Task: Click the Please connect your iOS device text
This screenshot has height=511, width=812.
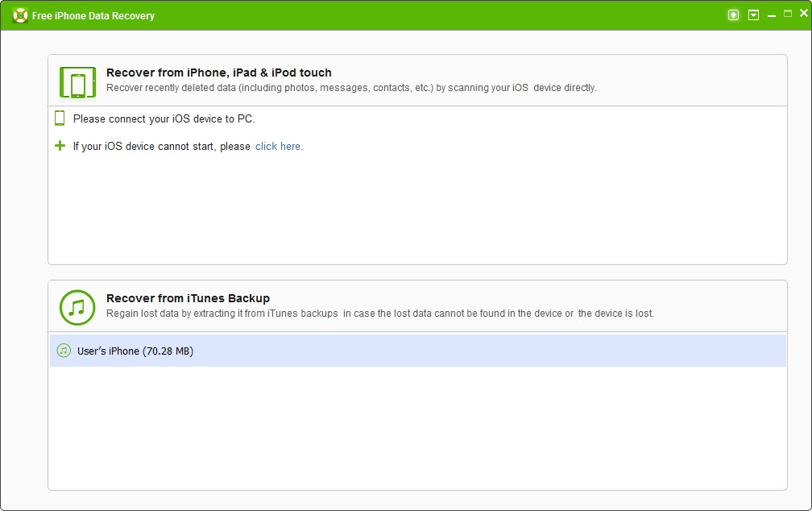Action: click(164, 118)
